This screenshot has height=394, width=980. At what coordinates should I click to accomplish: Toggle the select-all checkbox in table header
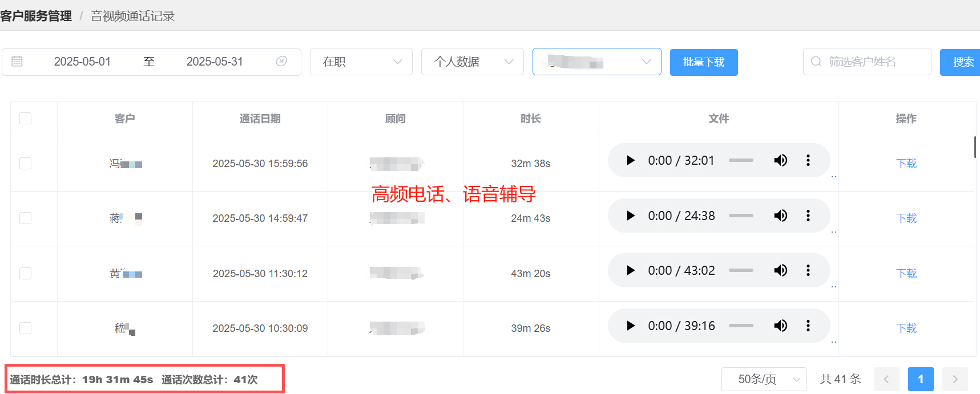tap(26, 119)
